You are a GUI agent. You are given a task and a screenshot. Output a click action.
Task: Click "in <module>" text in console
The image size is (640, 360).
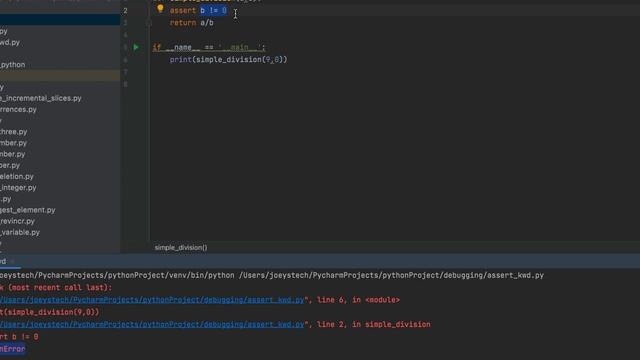click(x=376, y=300)
